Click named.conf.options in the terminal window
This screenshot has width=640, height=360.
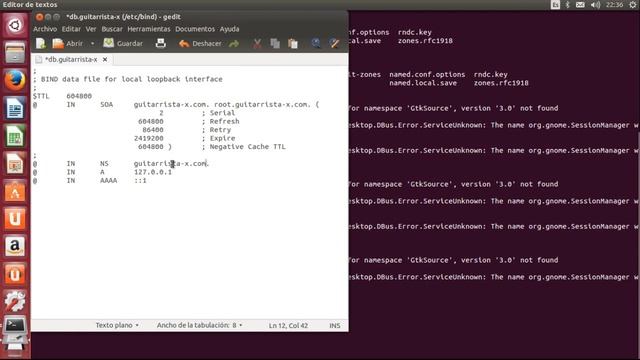[427, 75]
